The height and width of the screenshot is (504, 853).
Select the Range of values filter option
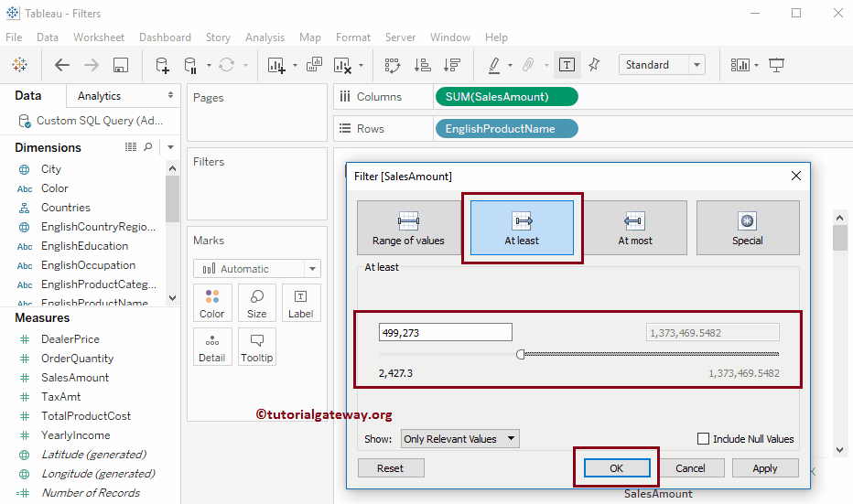pyautogui.click(x=408, y=229)
